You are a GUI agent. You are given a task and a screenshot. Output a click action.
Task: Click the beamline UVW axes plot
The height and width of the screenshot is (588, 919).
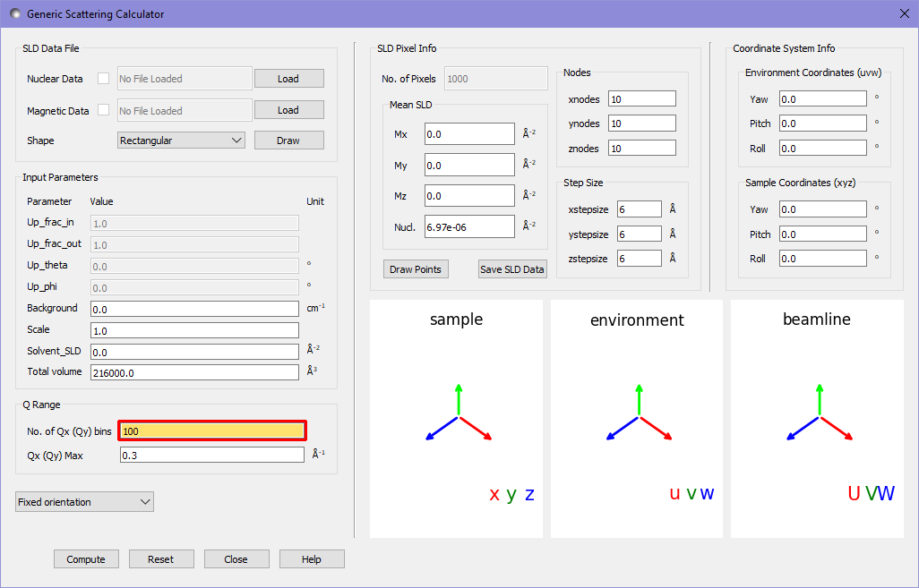coord(817,419)
